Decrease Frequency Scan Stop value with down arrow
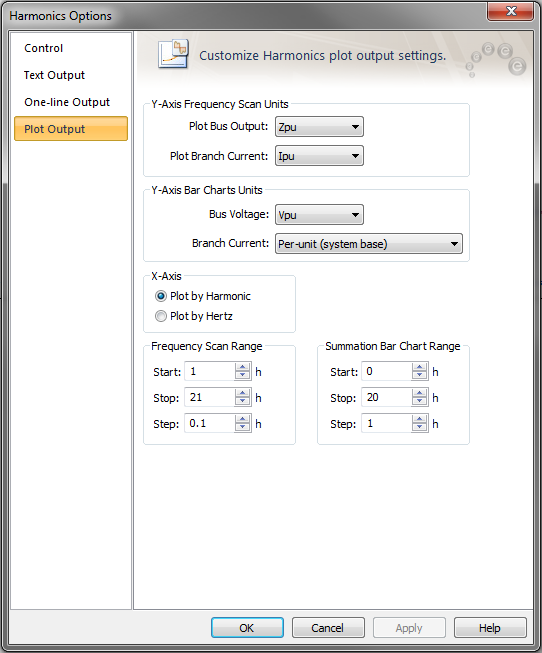The width and height of the screenshot is (542, 653). coord(242,401)
